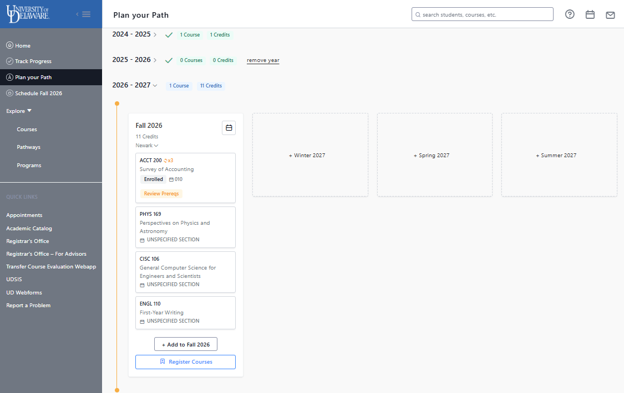The height and width of the screenshot is (393, 624).
Task: Click the Plan your Path compass icon
Action: coord(10,77)
